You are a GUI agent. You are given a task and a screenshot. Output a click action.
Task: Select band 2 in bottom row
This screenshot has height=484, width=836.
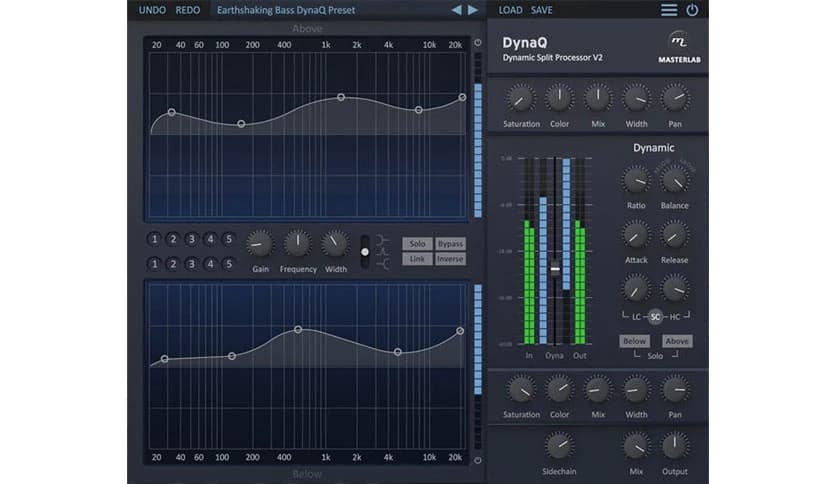173,264
